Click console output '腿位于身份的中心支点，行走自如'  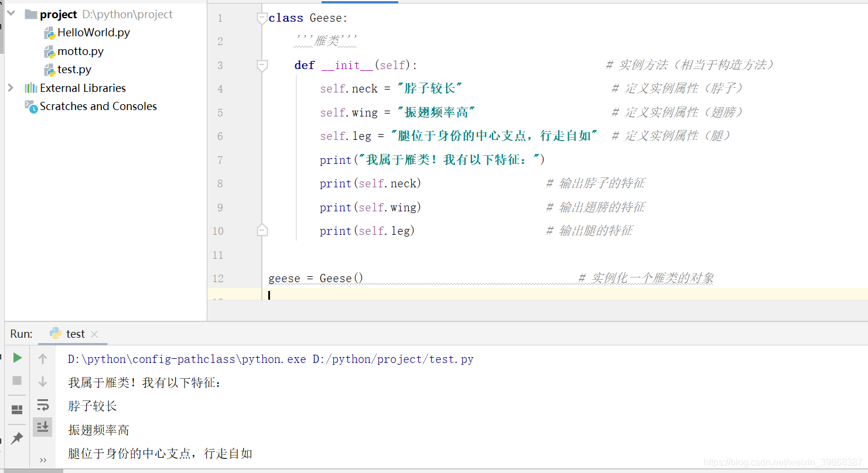pos(160,454)
